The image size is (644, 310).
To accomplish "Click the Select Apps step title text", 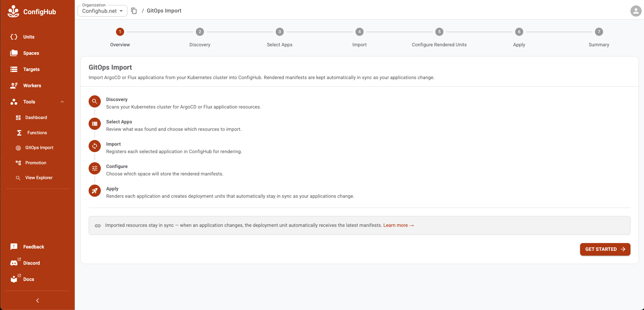I will [x=119, y=122].
